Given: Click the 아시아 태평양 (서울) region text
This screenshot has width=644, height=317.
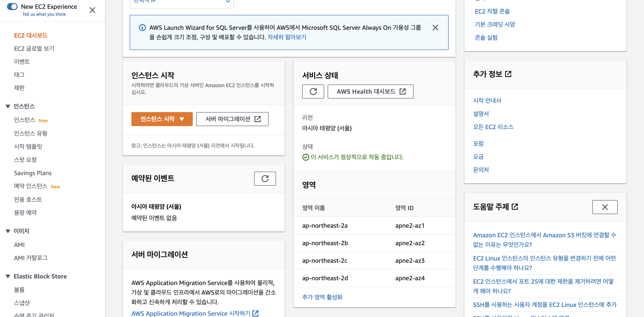Looking at the screenshot, I should (327, 128).
